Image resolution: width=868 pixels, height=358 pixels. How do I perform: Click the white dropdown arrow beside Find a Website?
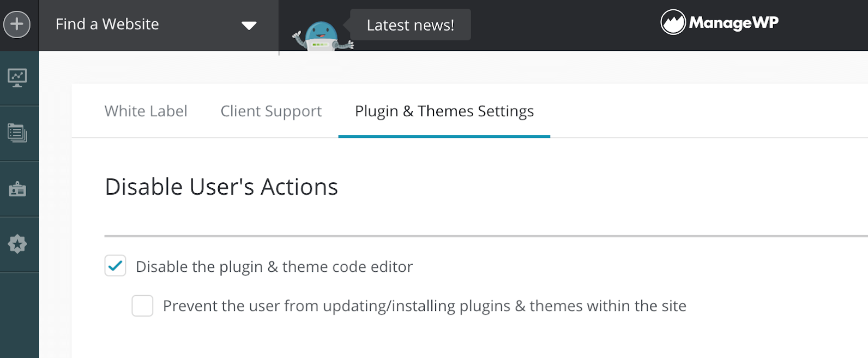(x=249, y=26)
